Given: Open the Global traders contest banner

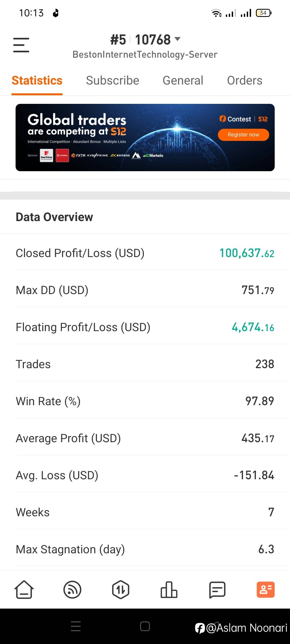Looking at the screenshot, I should coord(107,137).
